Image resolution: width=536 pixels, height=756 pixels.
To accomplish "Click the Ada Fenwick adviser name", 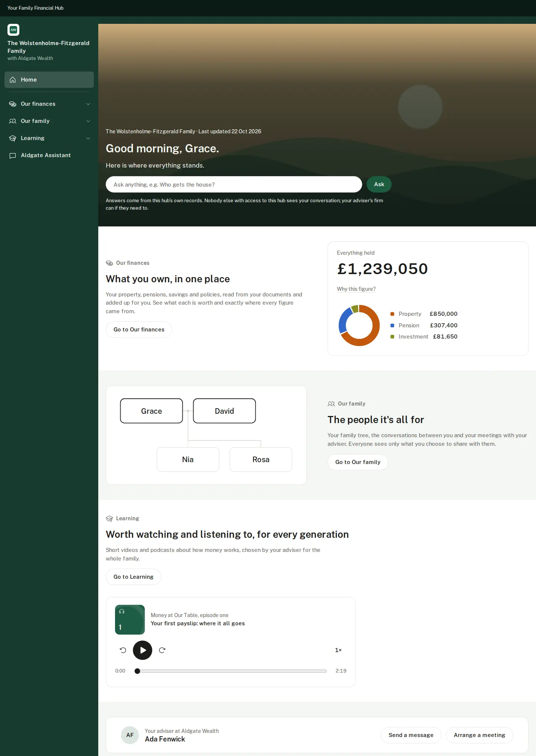I will 165,739.
